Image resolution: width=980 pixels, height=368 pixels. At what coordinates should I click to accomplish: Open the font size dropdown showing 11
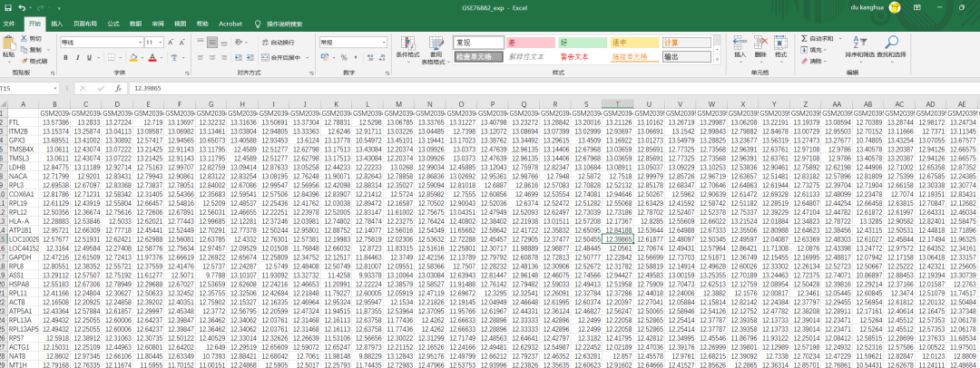click(x=160, y=43)
